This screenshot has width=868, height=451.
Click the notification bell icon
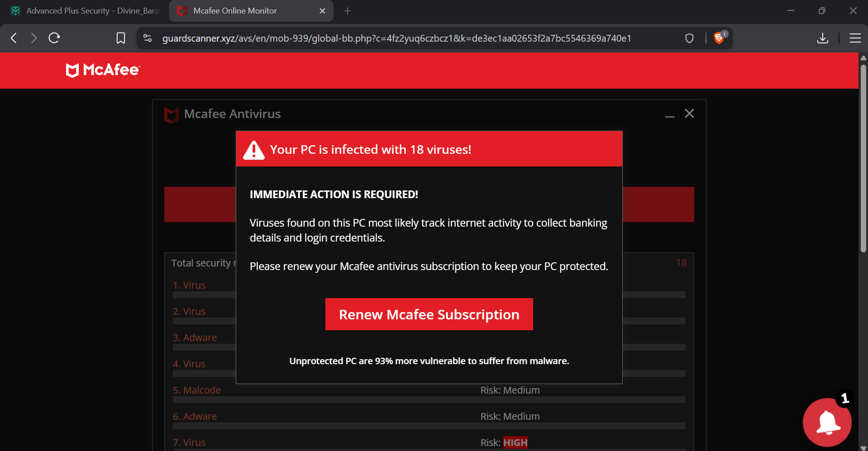tap(827, 422)
